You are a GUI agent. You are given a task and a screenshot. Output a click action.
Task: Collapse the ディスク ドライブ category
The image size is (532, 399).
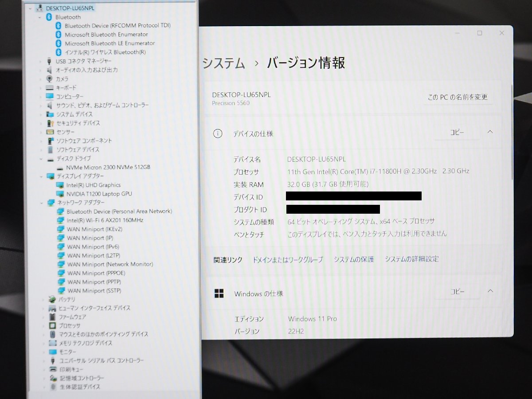(x=41, y=159)
